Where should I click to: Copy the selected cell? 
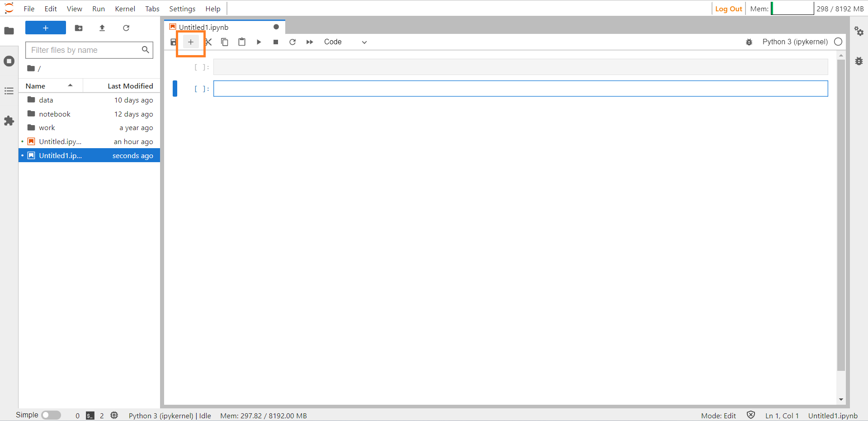tap(225, 42)
